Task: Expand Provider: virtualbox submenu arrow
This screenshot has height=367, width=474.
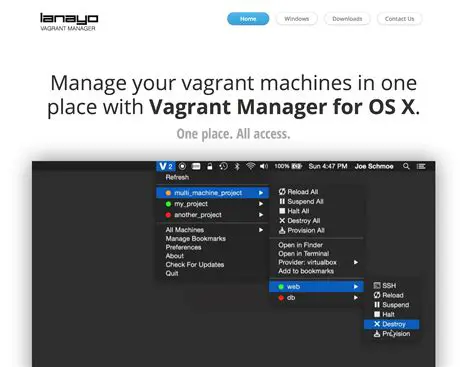Action: (x=356, y=262)
